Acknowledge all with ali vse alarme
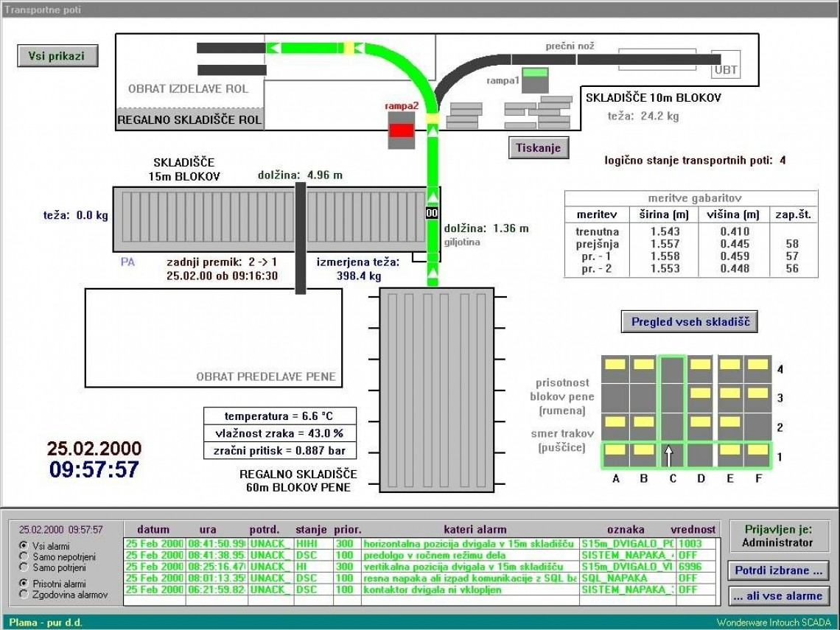Viewport: 840px width, 630px height. point(779,596)
